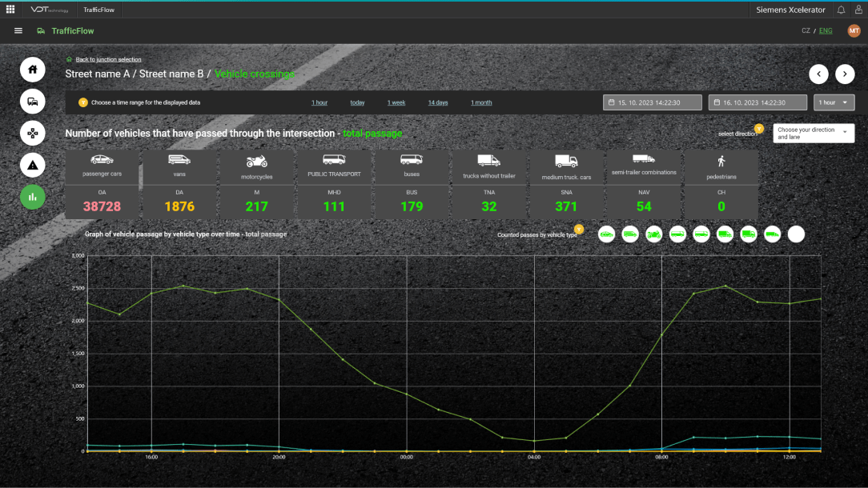Screen dimensions: 868x488
Task: Click the NAV count 54
Action: click(644, 206)
